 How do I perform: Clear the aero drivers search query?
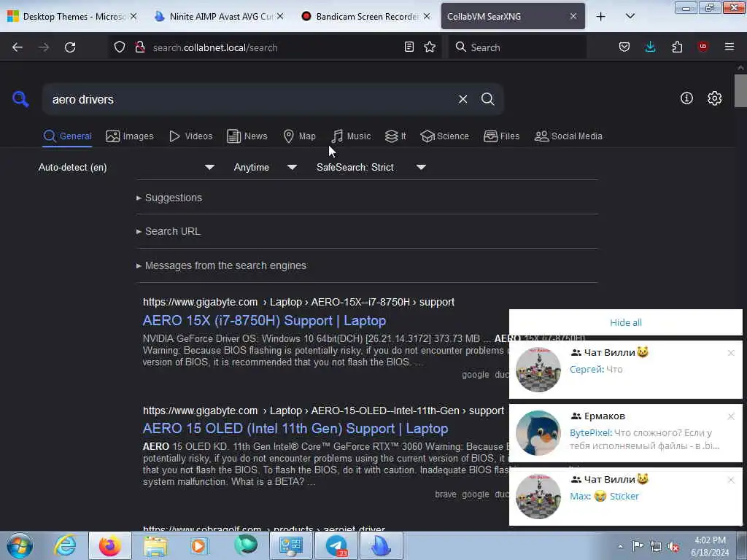[462, 99]
